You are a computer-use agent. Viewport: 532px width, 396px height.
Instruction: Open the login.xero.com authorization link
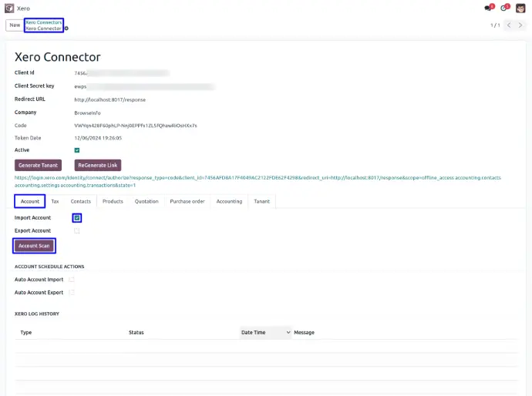tap(258, 181)
